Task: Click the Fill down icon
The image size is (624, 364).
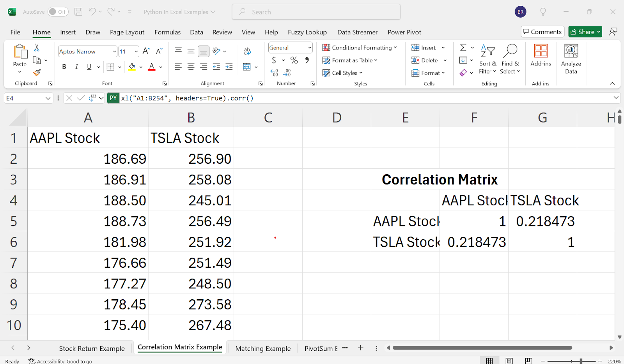Action: pos(463,60)
